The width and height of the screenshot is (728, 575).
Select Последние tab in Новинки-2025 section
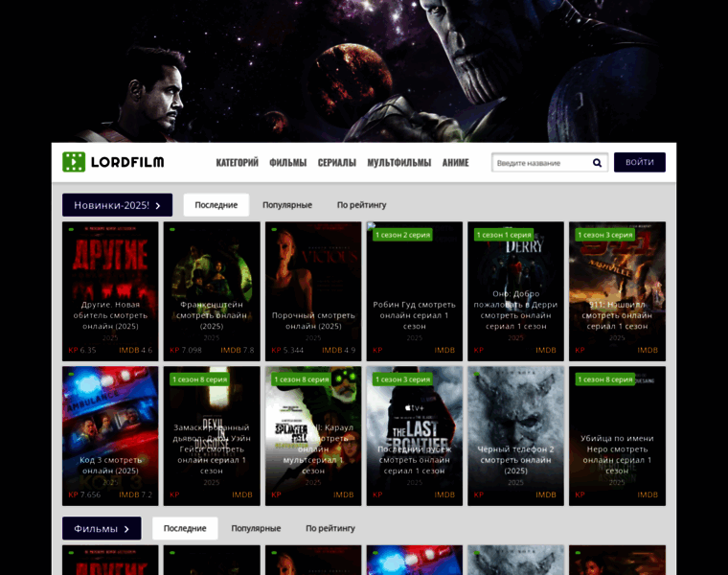point(216,205)
